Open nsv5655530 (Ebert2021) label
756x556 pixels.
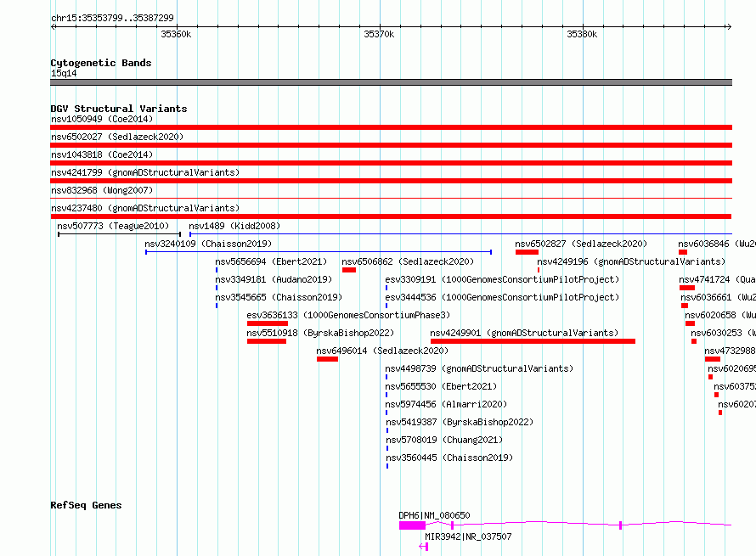coord(441,386)
